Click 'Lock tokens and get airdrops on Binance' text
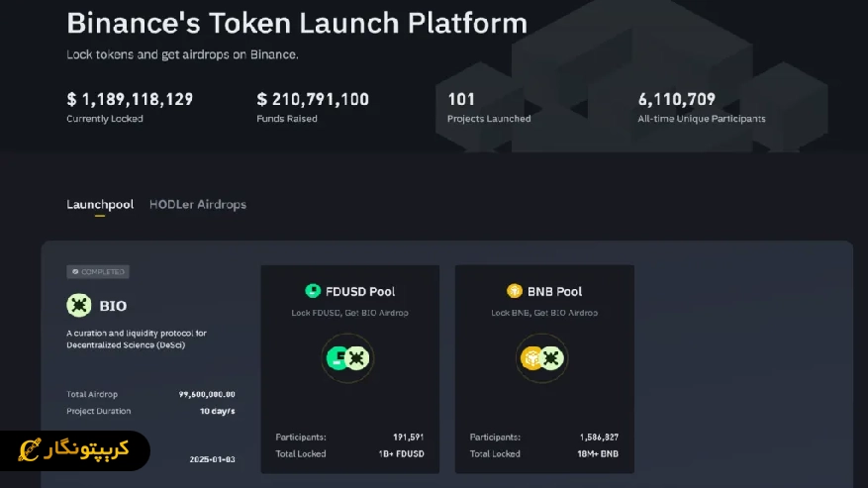Screen dimensions: 868x488 pos(182,54)
